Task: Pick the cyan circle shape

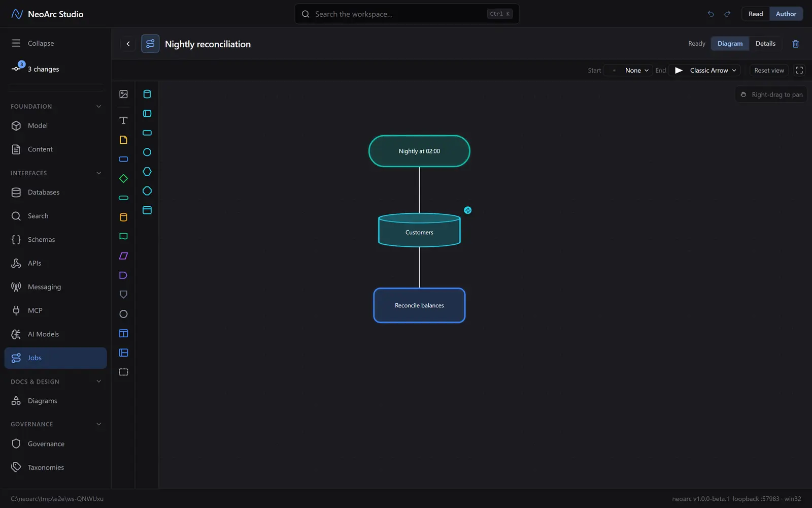Action: pyautogui.click(x=147, y=152)
